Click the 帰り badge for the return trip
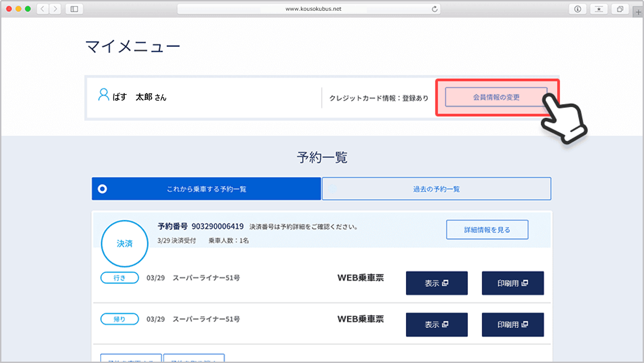The image size is (644, 363). [x=120, y=319]
